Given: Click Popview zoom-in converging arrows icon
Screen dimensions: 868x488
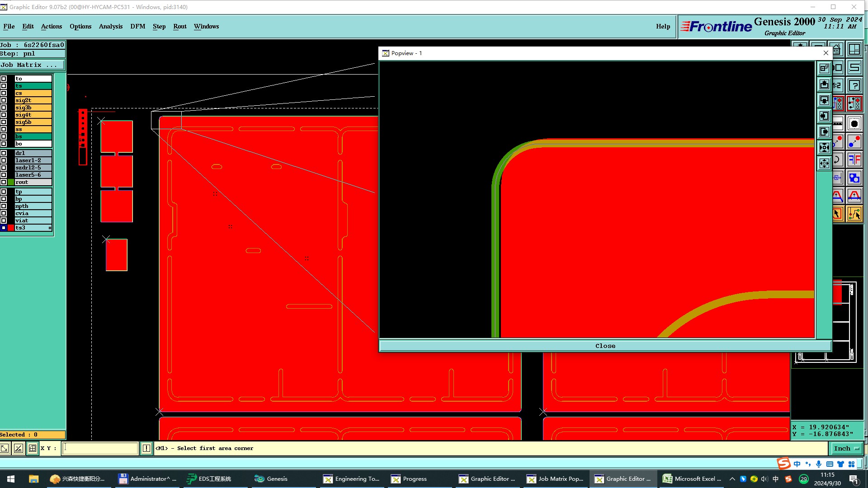Looking at the screenshot, I should [x=824, y=148].
